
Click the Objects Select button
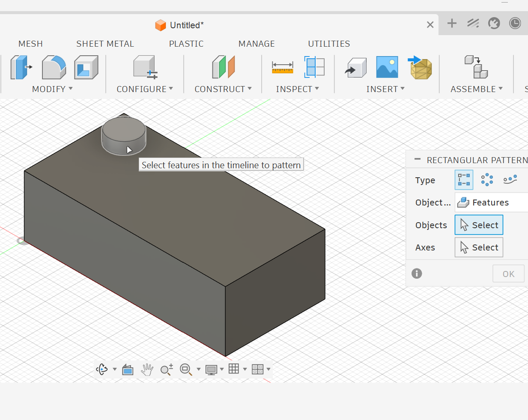pyautogui.click(x=479, y=225)
